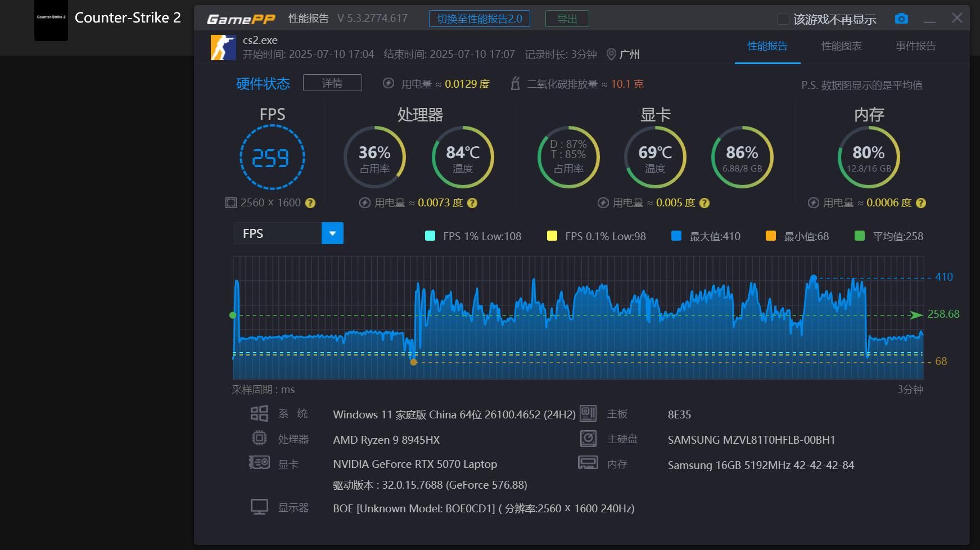This screenshot has height=550, width=980.
Task: Click the 详情 button beside 硬件状态
Action: click(332, 83)
